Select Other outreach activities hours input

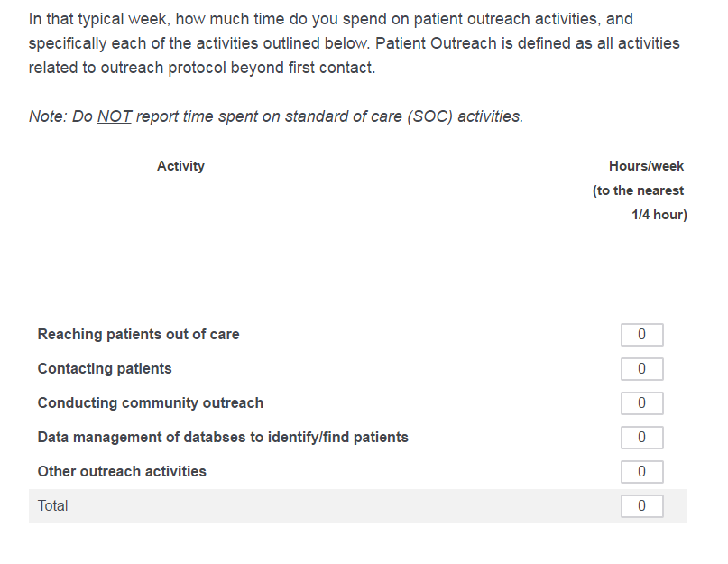pos(641,472)
